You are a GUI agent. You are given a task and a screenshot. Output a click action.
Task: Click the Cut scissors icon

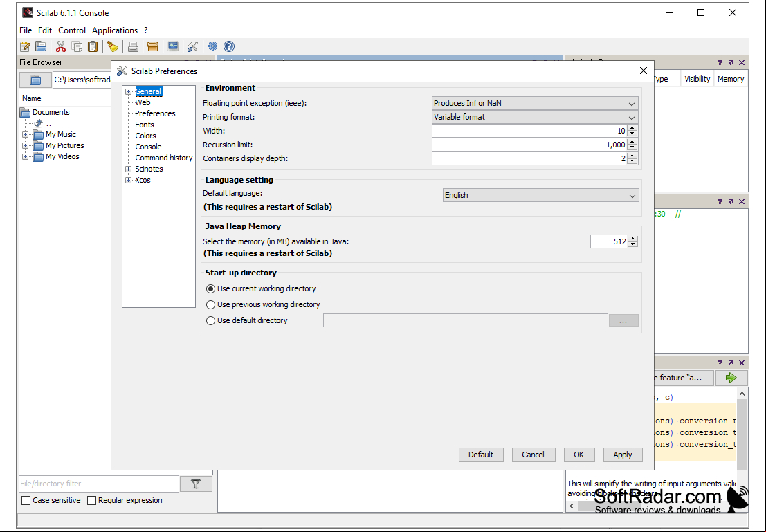tap(61, 46)
